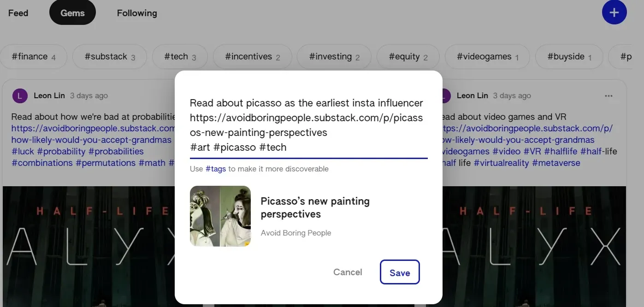This screenshot has width=644, height=307.
Task: Click the blue plus add button
Action: click(614, 13)
